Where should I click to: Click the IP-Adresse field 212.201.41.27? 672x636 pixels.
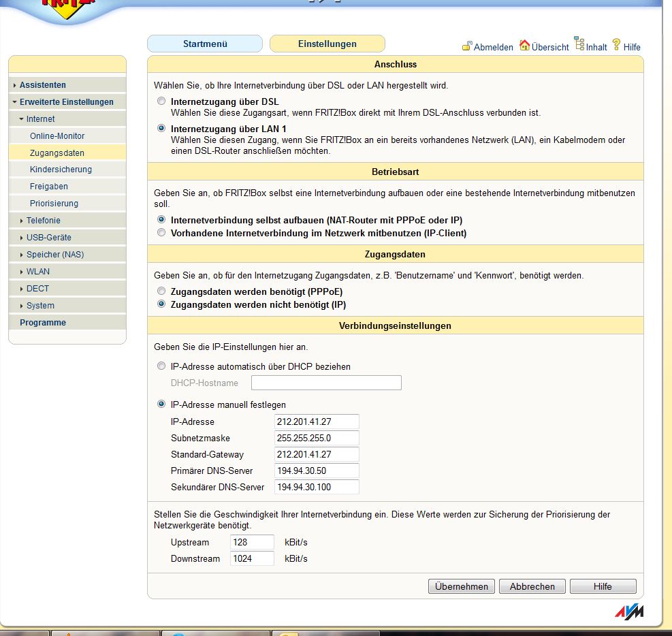pyautogui.click(x=317, y=422)
